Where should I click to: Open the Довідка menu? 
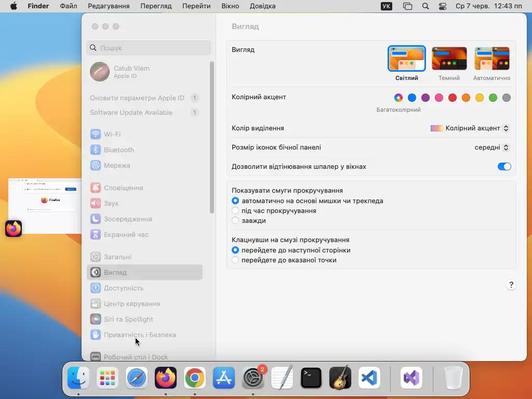pos(262,6)
